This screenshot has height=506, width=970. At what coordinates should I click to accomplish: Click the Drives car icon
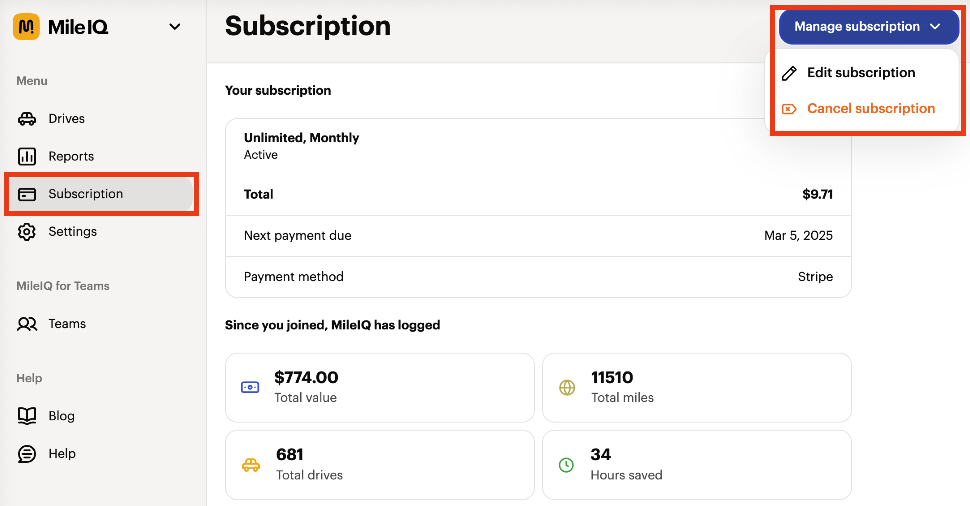point(28,119)
